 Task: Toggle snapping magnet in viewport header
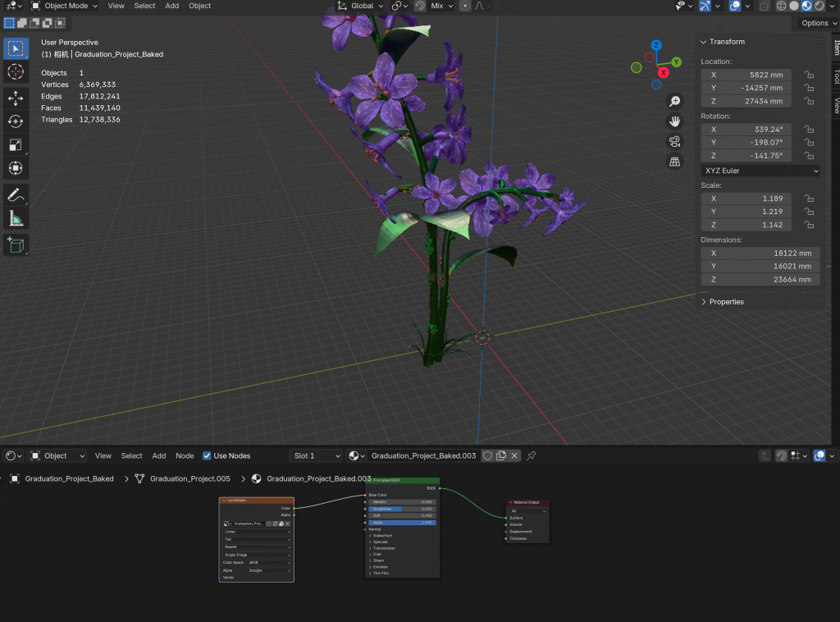click(x=420, y=6)
